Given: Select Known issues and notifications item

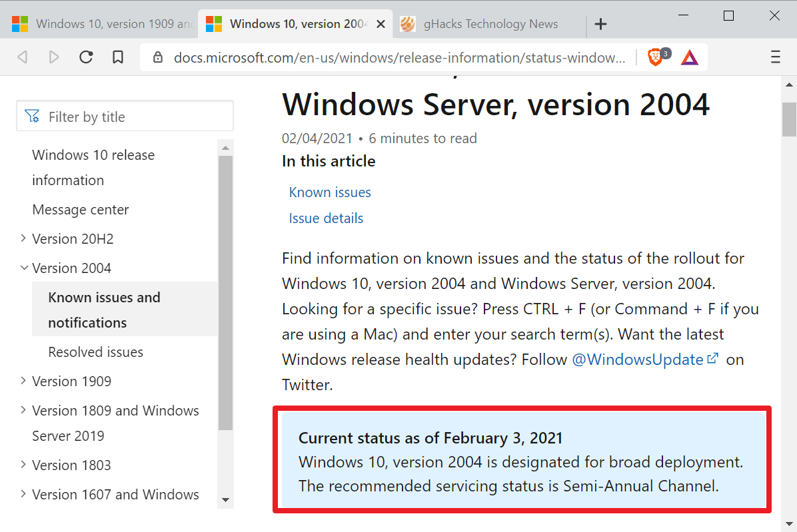Looking at the screenshot, I should pyautogui.click(x=125, y=310).
